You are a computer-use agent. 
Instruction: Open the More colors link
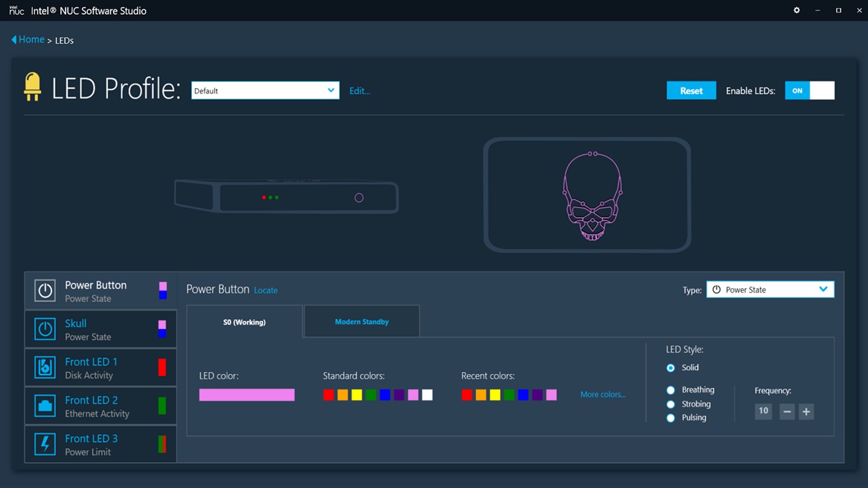point(602,394)
